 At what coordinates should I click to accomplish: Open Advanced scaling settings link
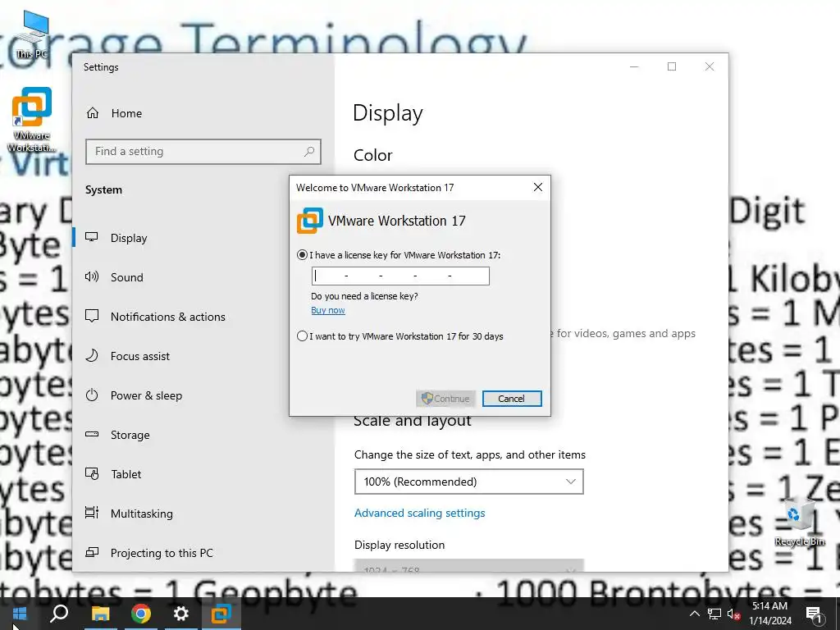point(419,514)
